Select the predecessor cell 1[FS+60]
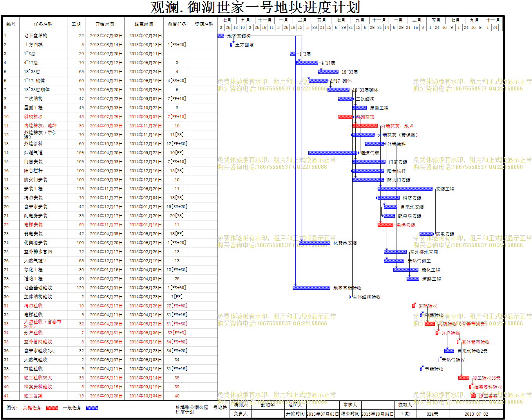The width and height of the screenshot is (532, 420). 177,288
